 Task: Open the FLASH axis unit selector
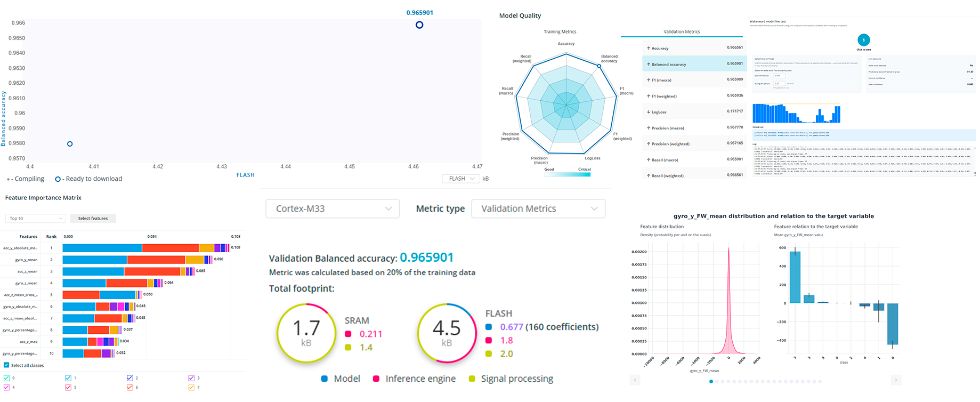(461, 179)
